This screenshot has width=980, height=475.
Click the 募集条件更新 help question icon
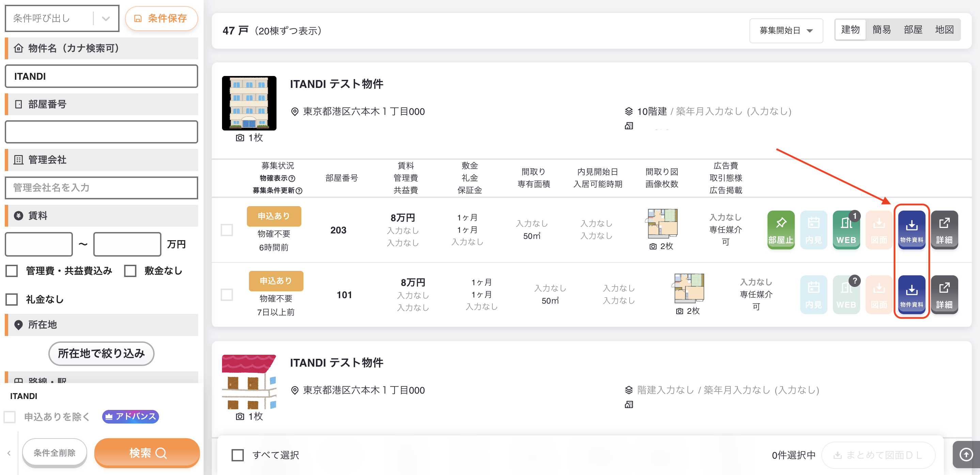tap(299, 190)
